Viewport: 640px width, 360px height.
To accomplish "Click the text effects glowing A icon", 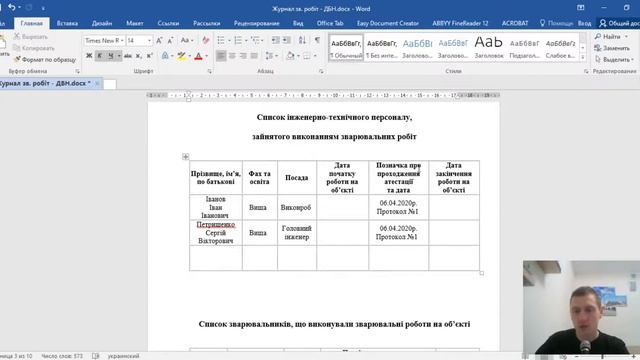I will 165,56.
